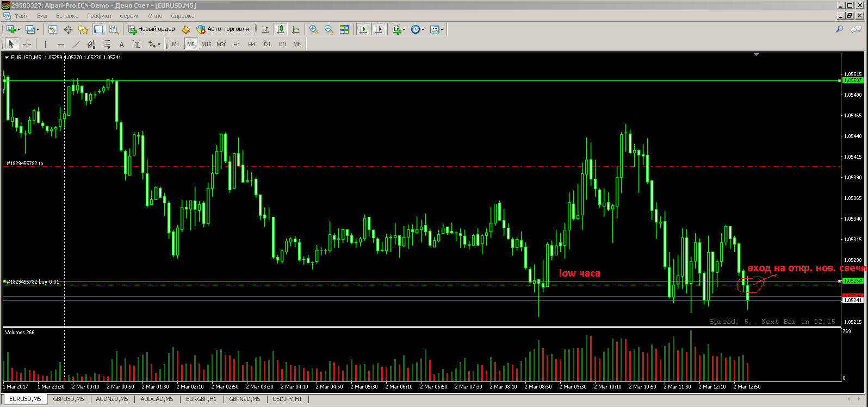The height and width of the screenshot is (407, 868).
Task: Open the Data Window crosshair icon
Action: pos(68,29)
